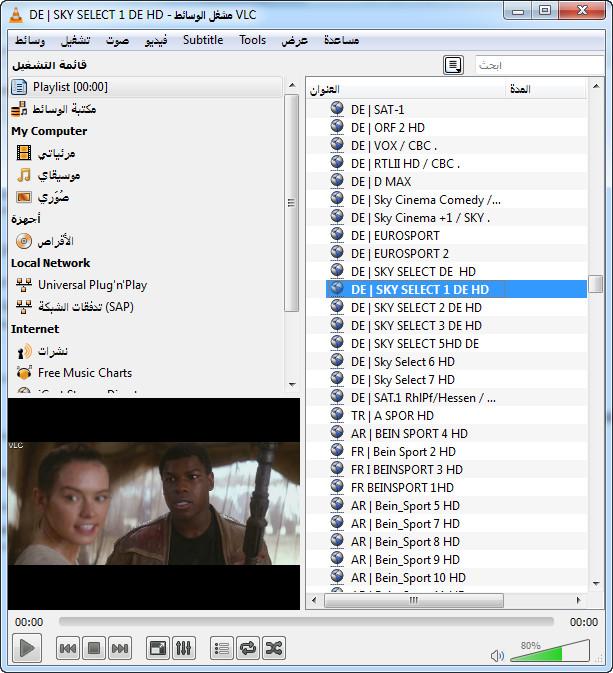Open My Music موسيقاي folder
Screen dimensions: 613x673
point(59,175)
